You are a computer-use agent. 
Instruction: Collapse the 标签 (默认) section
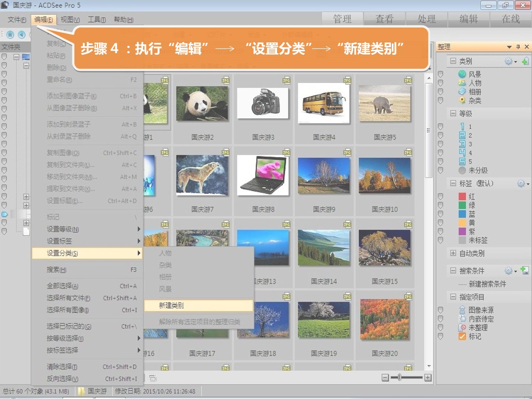point(453,184)
